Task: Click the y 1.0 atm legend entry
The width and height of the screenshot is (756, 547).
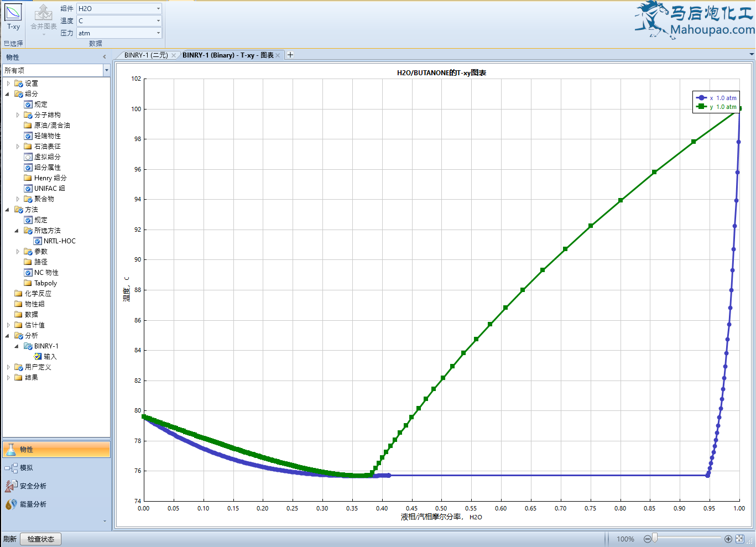Action: (x=716, y=107)
